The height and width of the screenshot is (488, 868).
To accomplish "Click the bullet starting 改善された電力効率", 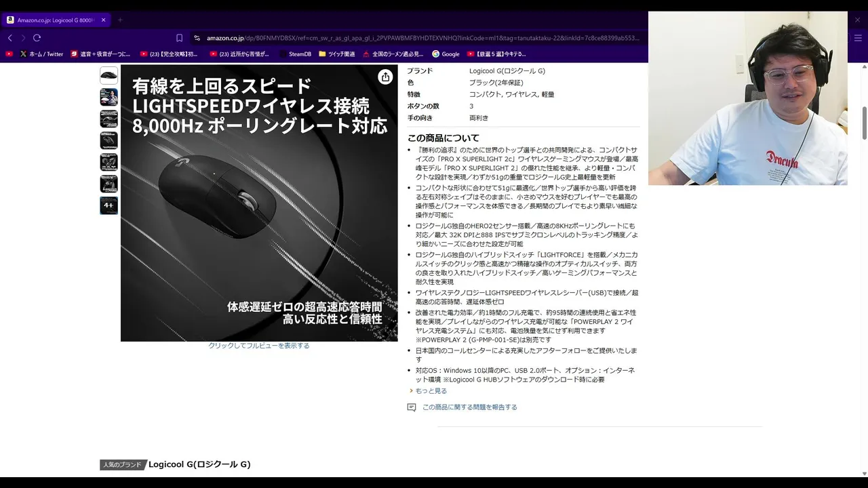I will (x=526, y=326).
